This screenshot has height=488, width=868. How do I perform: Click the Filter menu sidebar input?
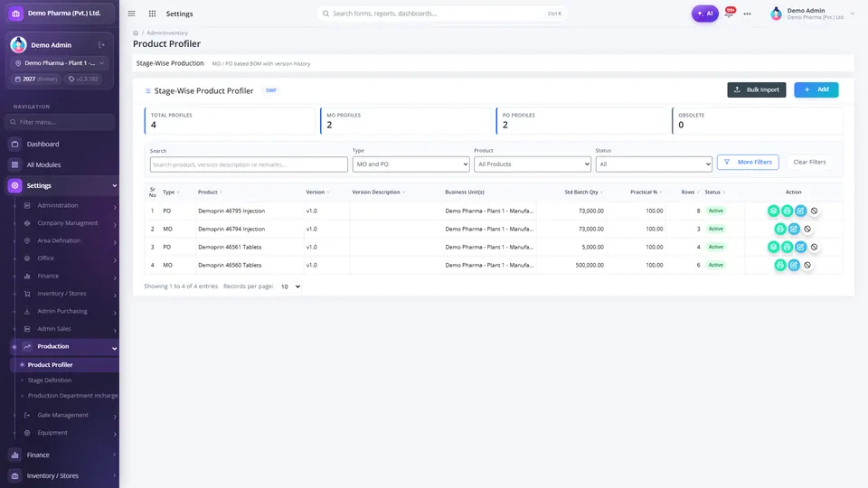pos(61,122)
